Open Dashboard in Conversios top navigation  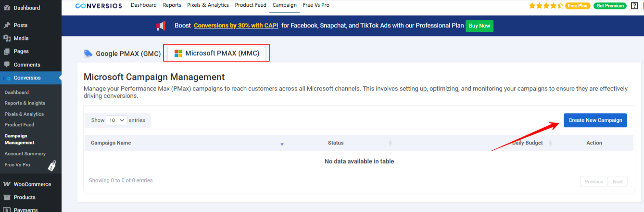tap(144, 5)
